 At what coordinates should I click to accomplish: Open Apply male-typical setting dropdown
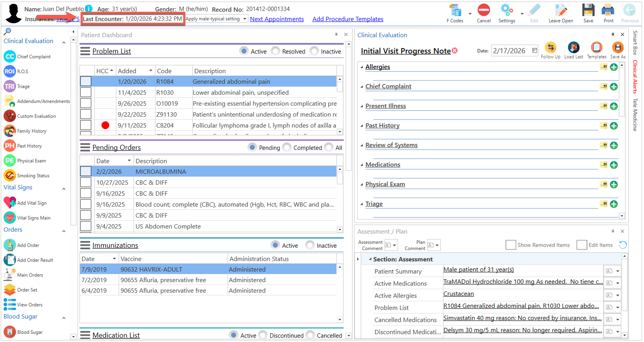tap(244, 19)
